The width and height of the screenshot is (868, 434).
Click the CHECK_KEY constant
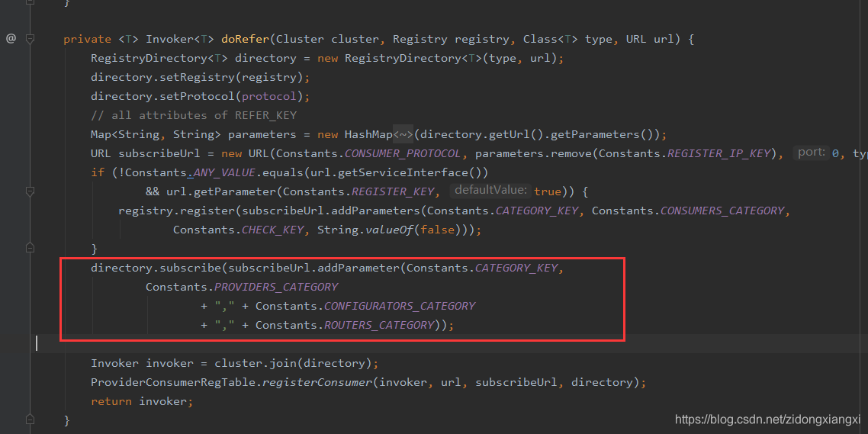[x=272, y=230]
